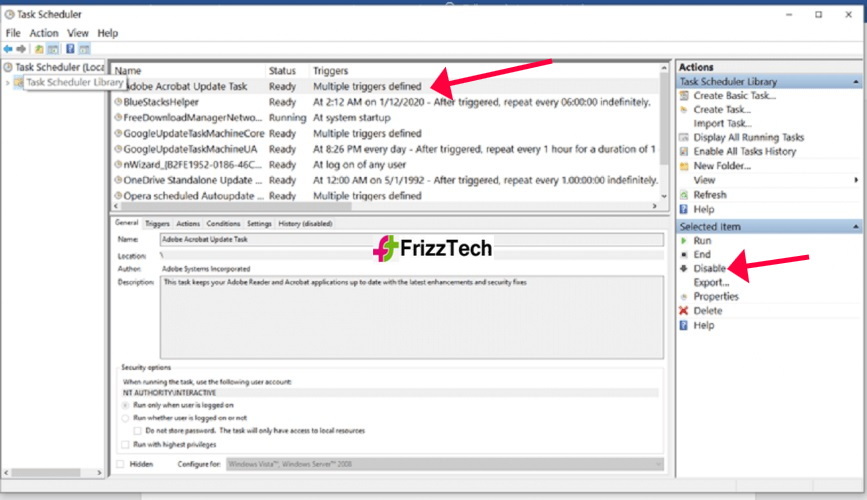Screen dimensions: 867x500
Task: Click the Create Task icon
Action: (x=684, y=110)
